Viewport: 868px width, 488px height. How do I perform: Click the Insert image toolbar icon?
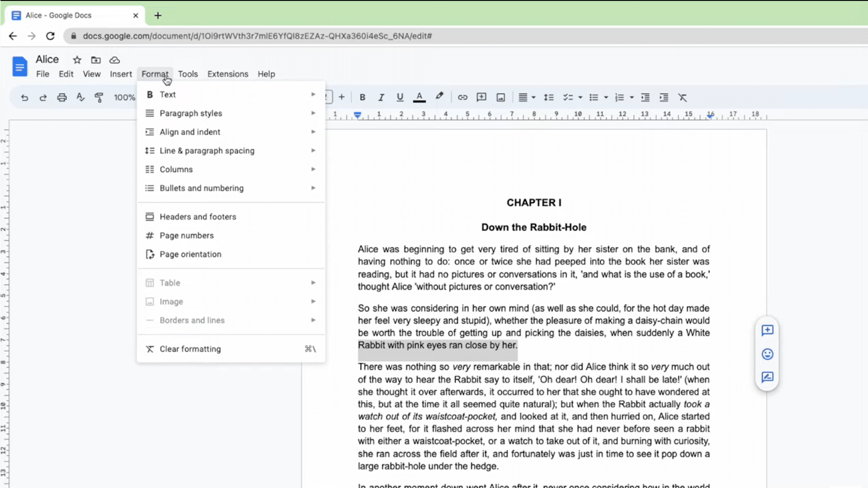click(x=500, y=97)
